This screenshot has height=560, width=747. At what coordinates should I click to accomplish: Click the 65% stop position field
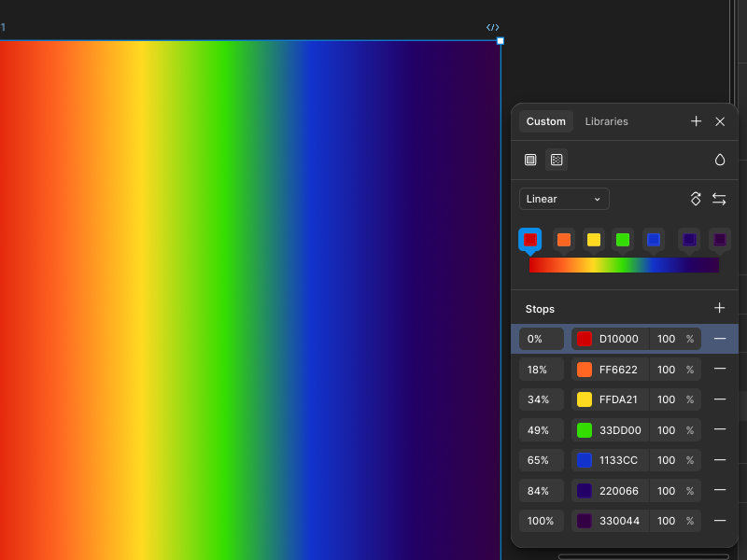click(x=542, y=460)
